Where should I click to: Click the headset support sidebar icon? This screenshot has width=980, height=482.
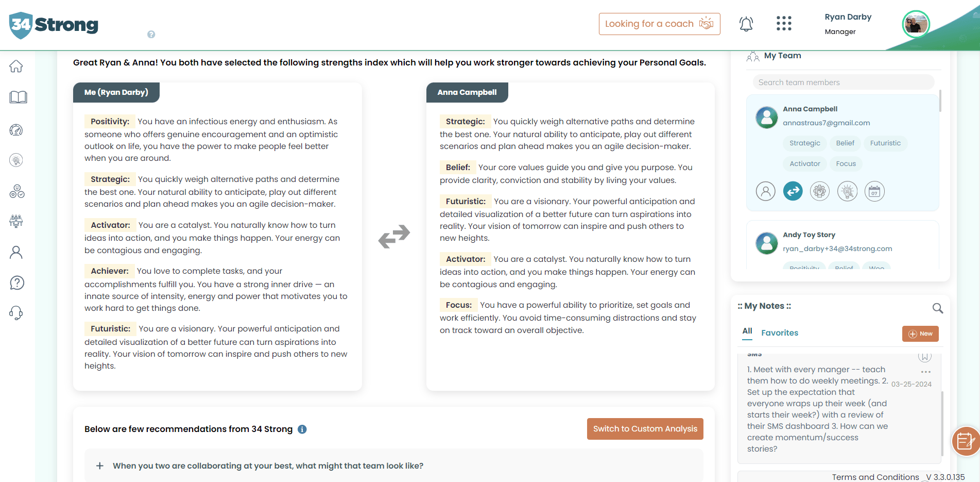click(x=16, y=313)
